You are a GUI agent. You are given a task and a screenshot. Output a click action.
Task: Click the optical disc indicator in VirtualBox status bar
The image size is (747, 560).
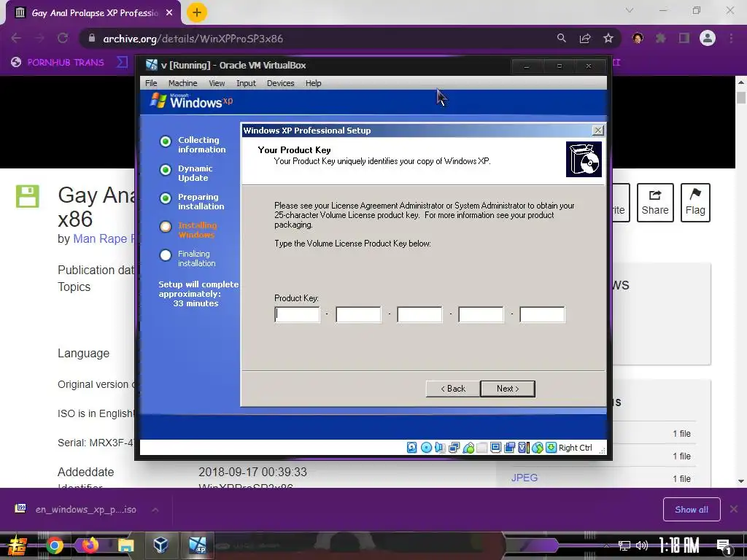pos(426,448)
